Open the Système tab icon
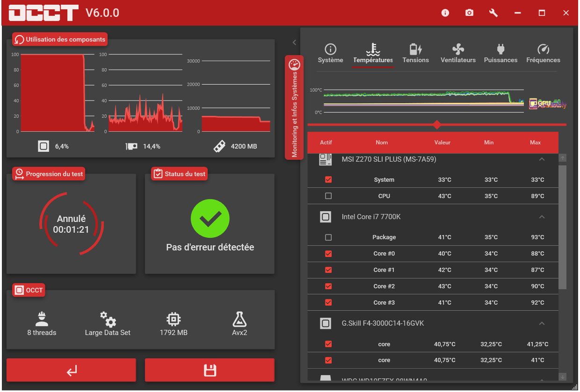The height and width of the screenshot is (392, 580). coord(330,49)
